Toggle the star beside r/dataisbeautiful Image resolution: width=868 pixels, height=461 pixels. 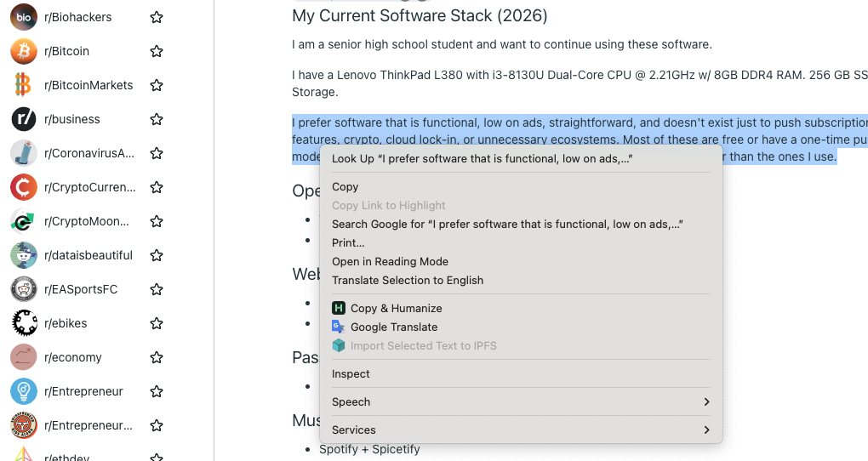click(157, 255)
